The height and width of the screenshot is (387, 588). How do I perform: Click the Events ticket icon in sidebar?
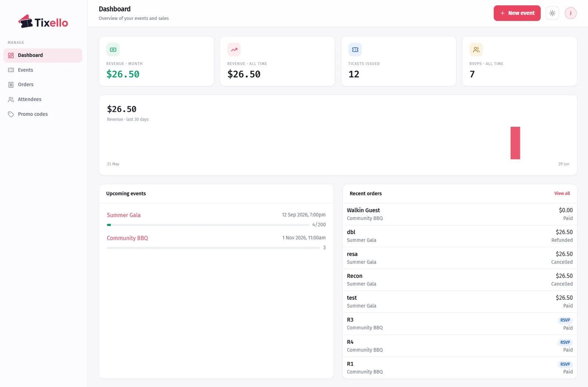tap(11, 70)
